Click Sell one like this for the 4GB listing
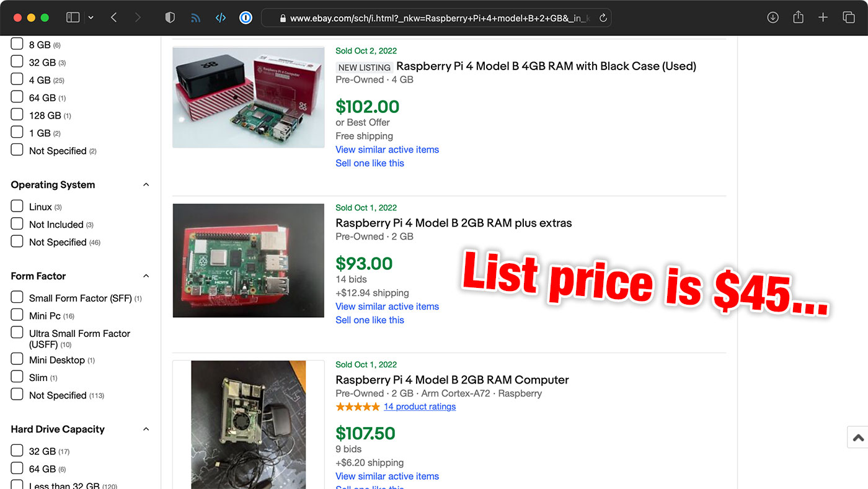The height and width of the screenshot is (489, 868). (x=370, y=163)
